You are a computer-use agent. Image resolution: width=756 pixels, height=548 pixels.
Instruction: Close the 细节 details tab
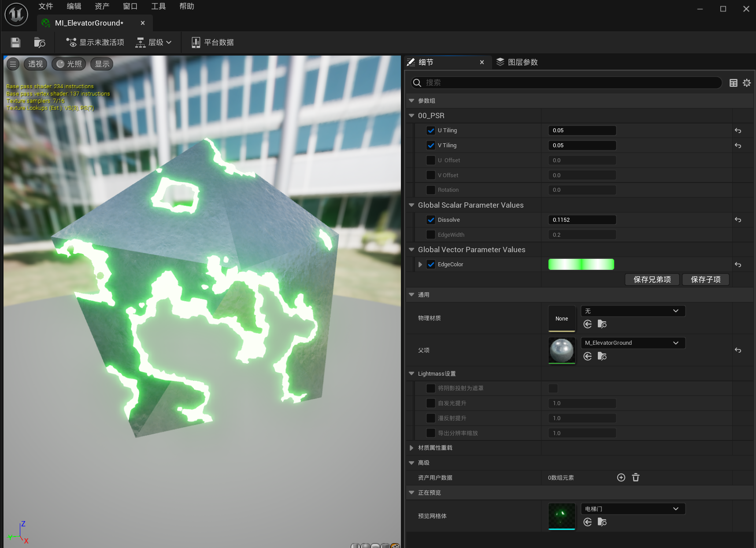click(482, 62)
